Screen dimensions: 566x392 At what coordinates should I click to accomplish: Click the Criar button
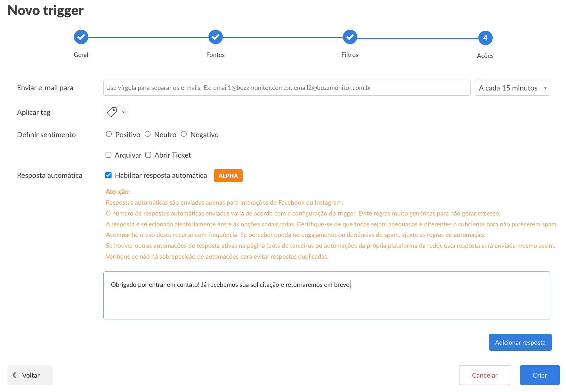click(x=539, y=375)
